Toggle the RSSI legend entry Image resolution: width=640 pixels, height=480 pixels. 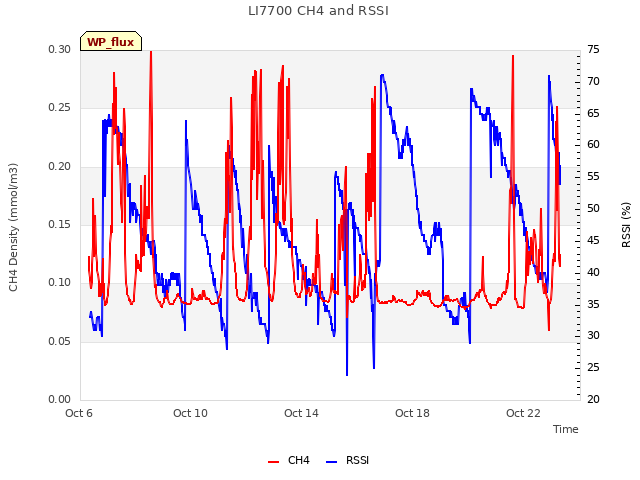pyautogui.click(x=347, y=460)
